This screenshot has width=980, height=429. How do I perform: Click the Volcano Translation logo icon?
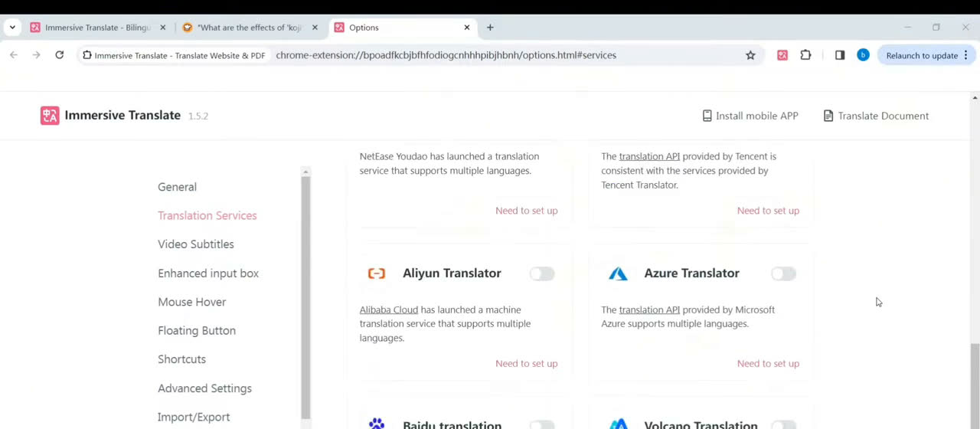click(x=618, y=424)
